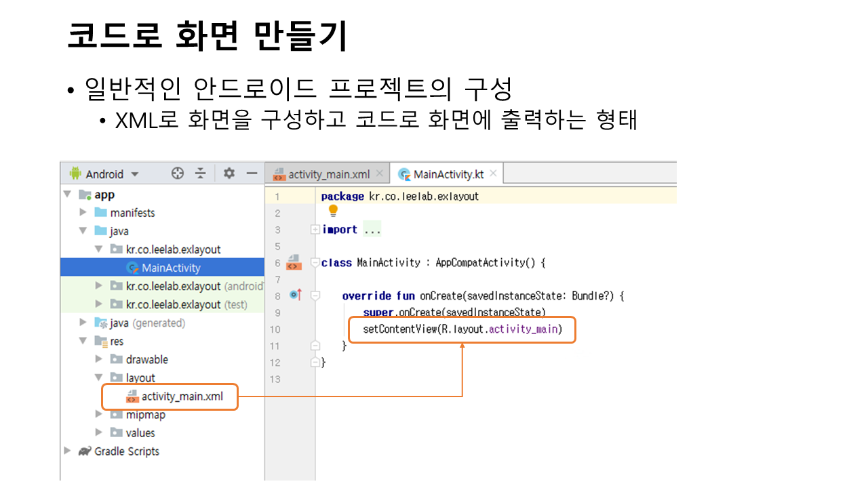Close the activity_main.xml tab
Viewport: 868px width, 488px height.
tap(380, 174)
